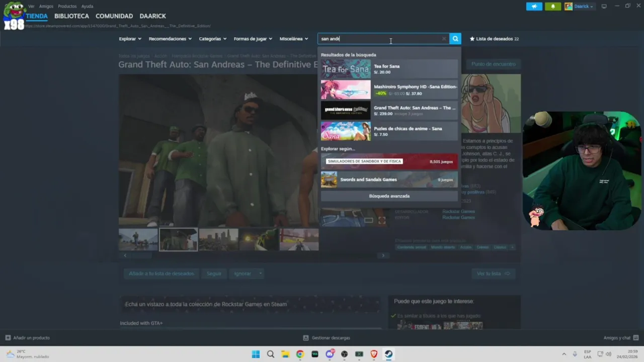644x362 pixels.
Task: Click the Ignorar button
Action: click(243, 274)
